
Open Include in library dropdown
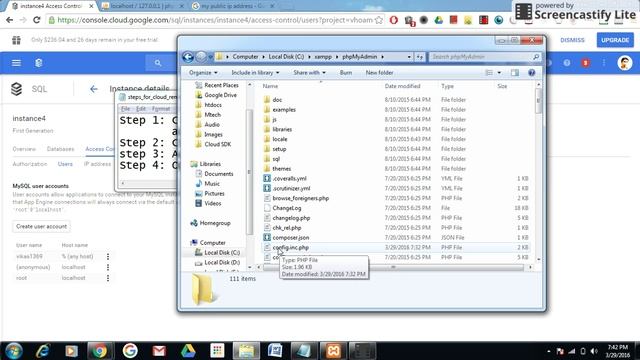255,73
